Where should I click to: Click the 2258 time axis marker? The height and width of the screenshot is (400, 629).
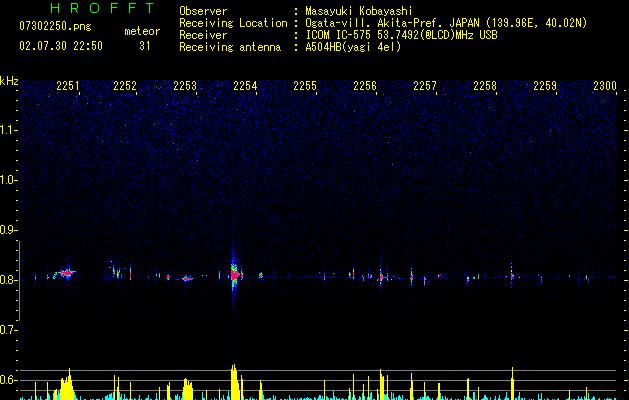485,86
